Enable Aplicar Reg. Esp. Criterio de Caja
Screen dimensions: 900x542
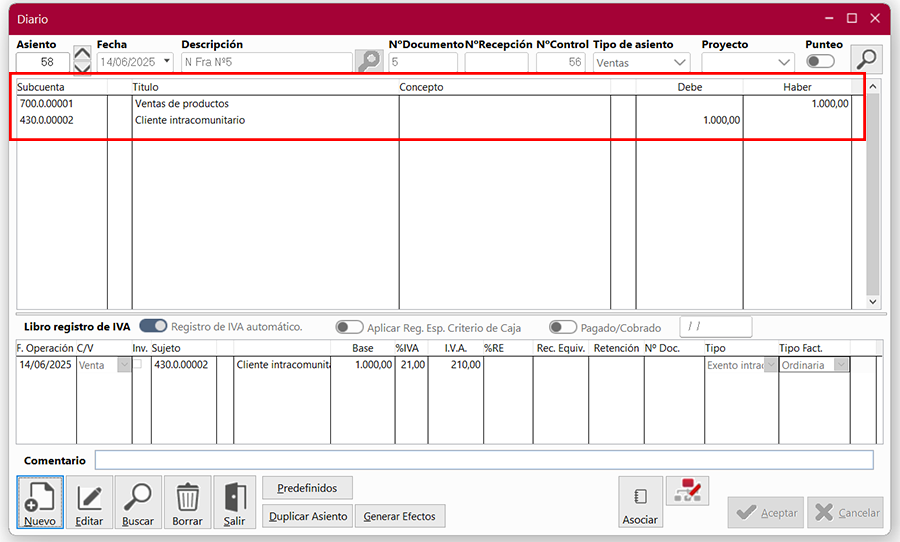[x=349, y=327]
